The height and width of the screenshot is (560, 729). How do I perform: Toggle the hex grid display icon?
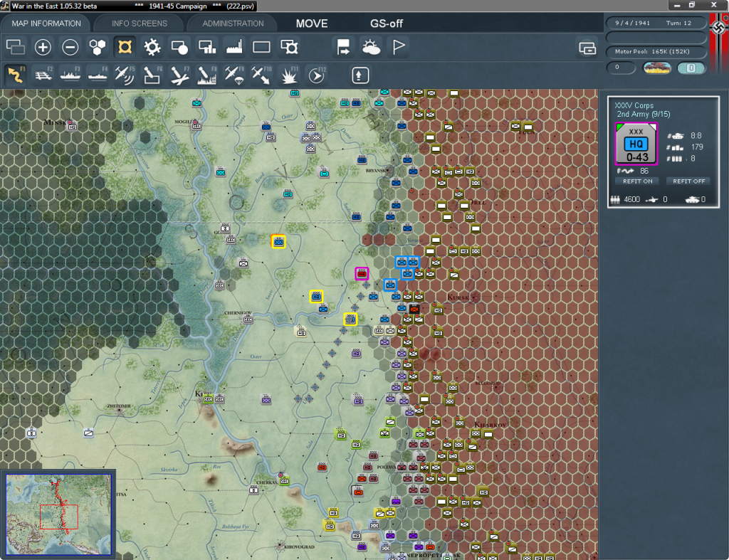tap(98, 47)
